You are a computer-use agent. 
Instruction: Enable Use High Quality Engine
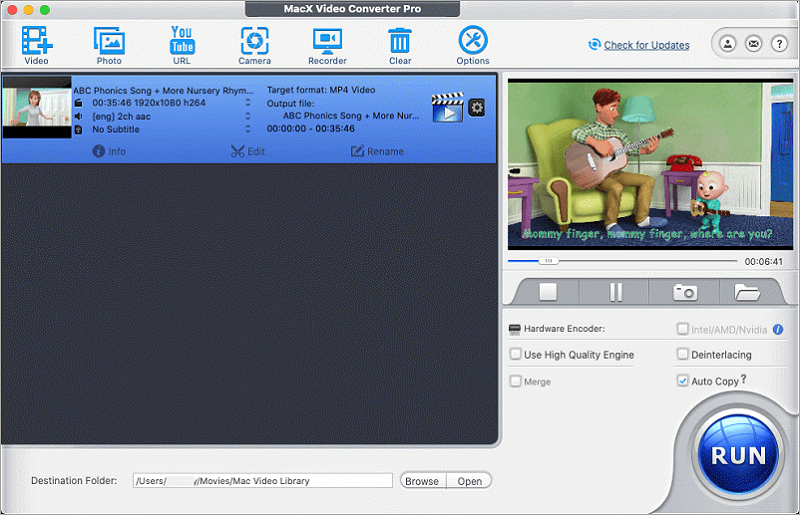pos(516,354)
